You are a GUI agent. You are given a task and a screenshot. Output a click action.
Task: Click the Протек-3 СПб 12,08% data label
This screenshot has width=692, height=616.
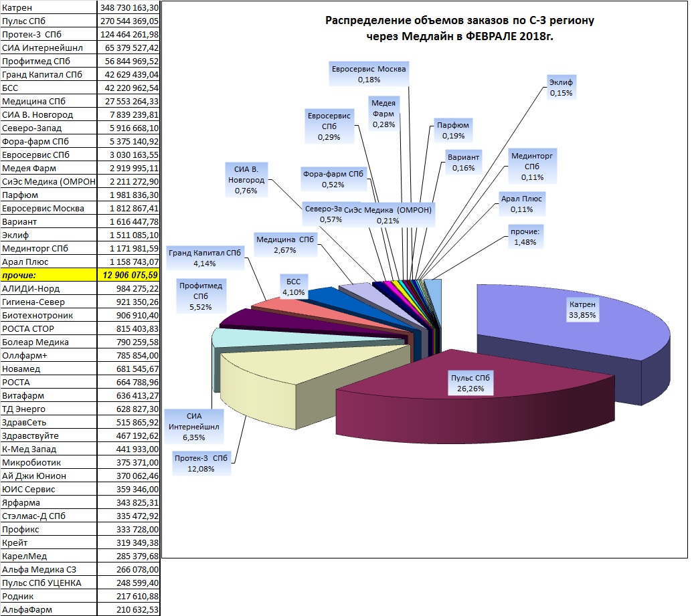pyautogui.click(x=201, y=464)
